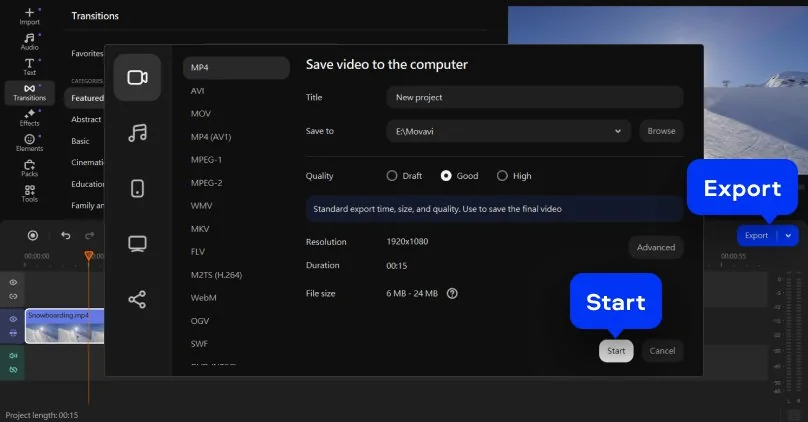
Task: Toggle video track visibility eye icon
Action: (x=14, y=319)
